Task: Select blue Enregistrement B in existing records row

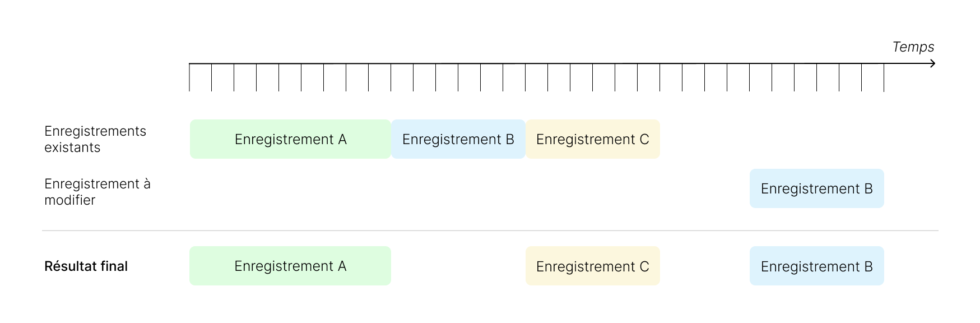Action: point(458,139)
